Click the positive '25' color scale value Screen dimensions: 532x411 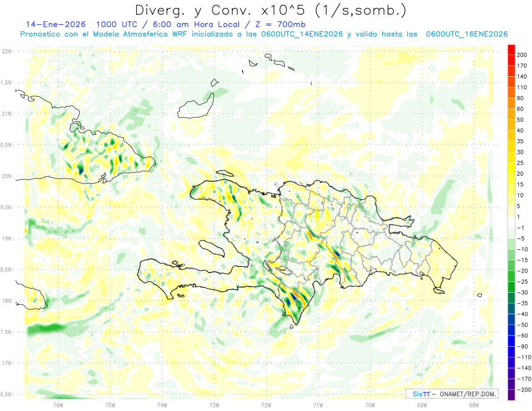(520, 163)
